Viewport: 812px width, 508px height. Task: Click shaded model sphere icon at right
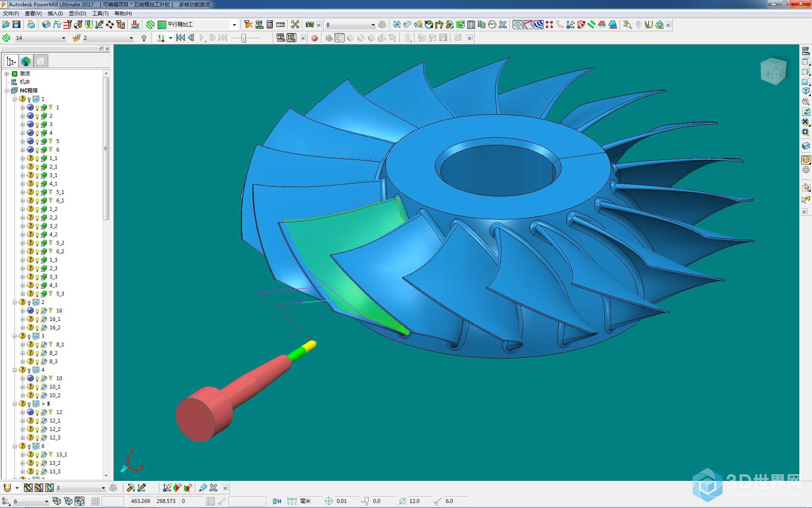(806, 160)
